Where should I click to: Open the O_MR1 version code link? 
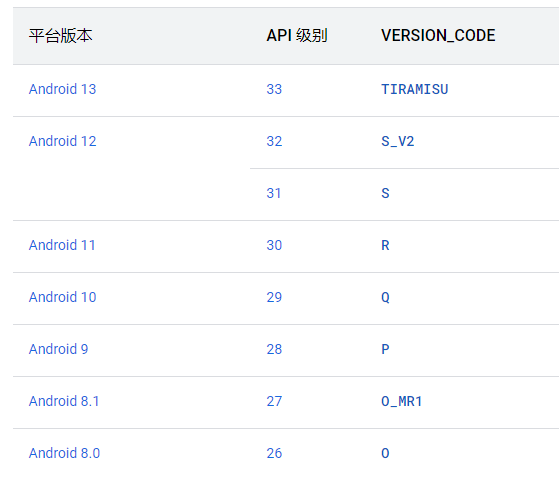coord(401,401)
